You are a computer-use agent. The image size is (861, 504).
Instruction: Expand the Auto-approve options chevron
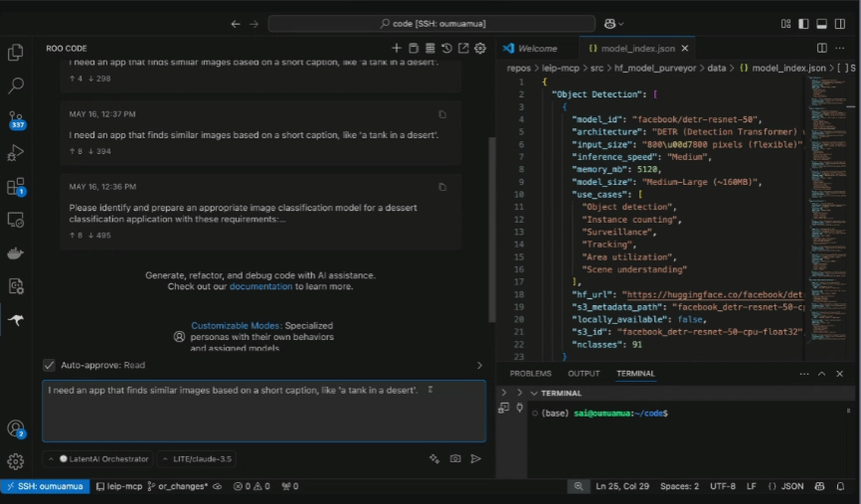click(x=479, y=365)
